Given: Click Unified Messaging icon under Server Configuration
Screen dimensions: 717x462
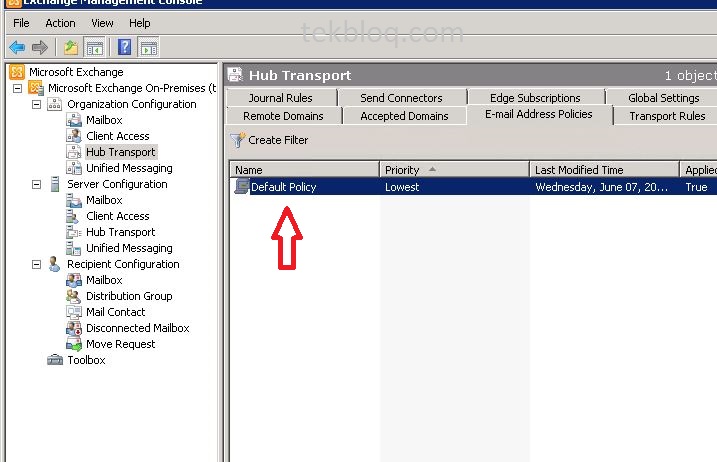Looking at the screenshot, I should point(74,248).
